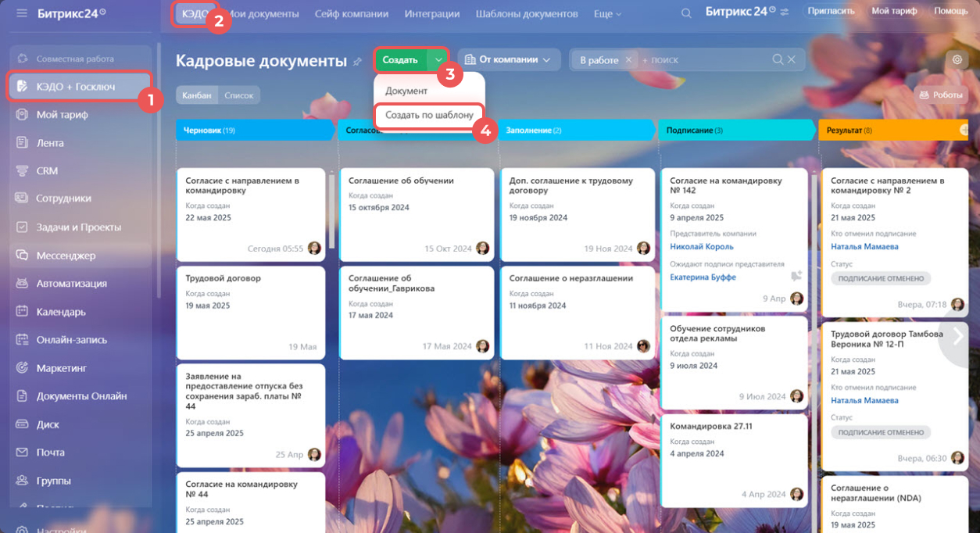Switch to the Канбан view
Image resolution: width=980 pixels, height=533 pixels.
click(197, 95)
